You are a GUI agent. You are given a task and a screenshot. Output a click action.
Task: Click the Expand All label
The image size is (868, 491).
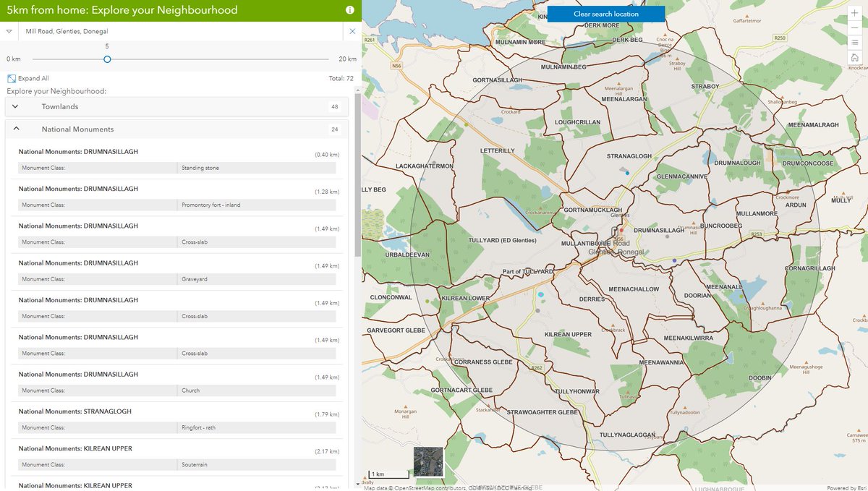pos(33,78)
